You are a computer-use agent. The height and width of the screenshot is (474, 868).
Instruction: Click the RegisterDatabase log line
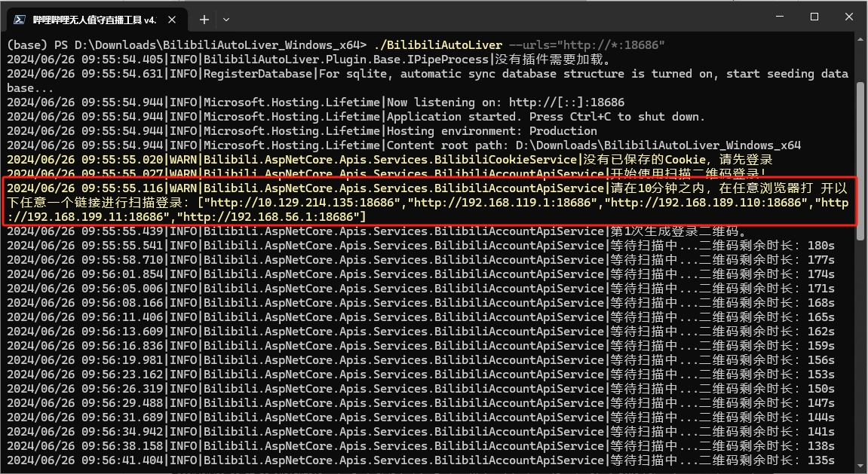(428, 81)
